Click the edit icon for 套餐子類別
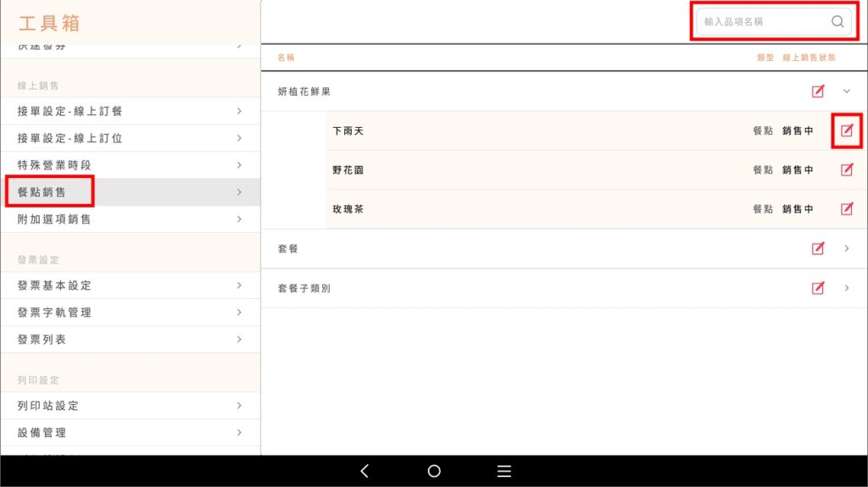 (x=818, y=288)
